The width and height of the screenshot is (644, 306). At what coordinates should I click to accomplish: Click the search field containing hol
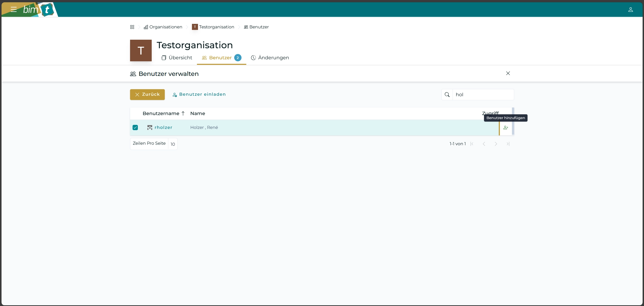483,95
